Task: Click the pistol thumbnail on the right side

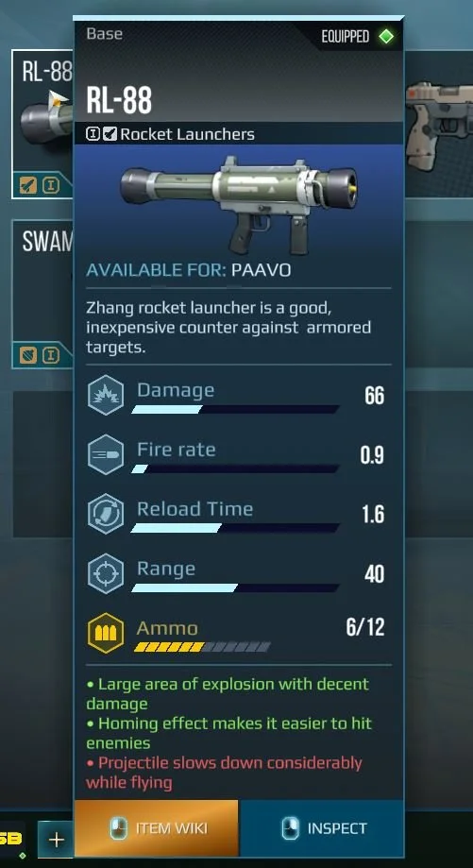Action: pyautogui.click(x=439, y=123)
